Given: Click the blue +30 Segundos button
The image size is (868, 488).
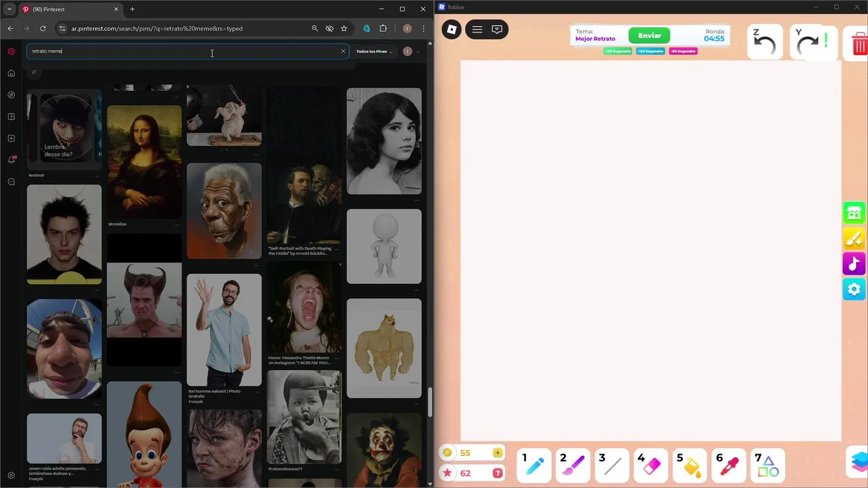Looking at the screenshot, I should (x=650, y=51).
